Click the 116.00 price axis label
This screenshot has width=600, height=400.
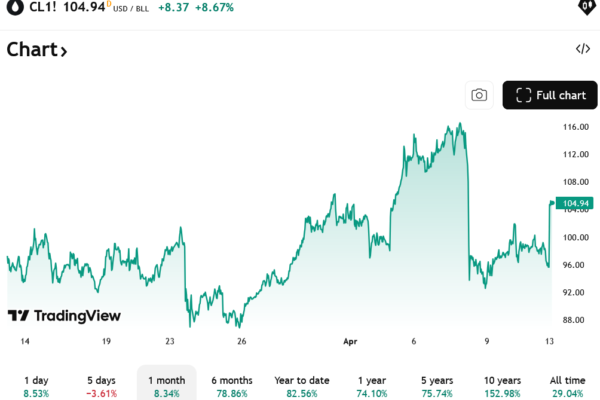tap(575, 127)
